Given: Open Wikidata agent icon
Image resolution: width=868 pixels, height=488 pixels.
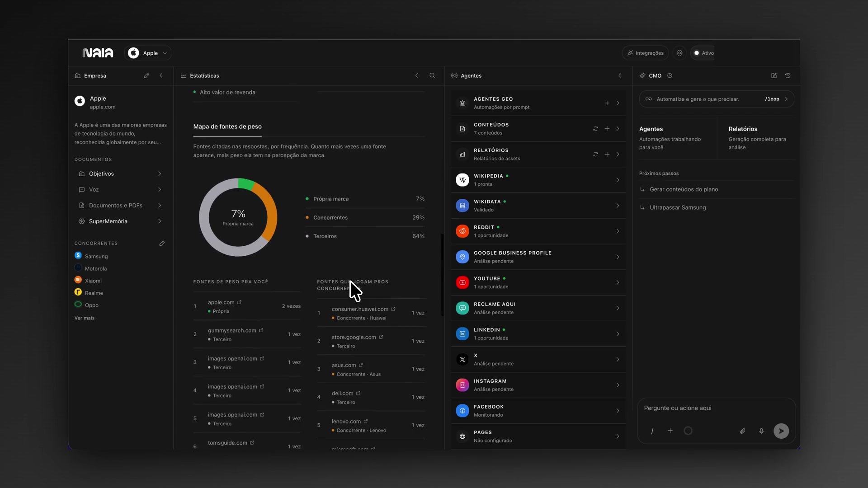Looking at the screenshot, I should tap(462, 206).
